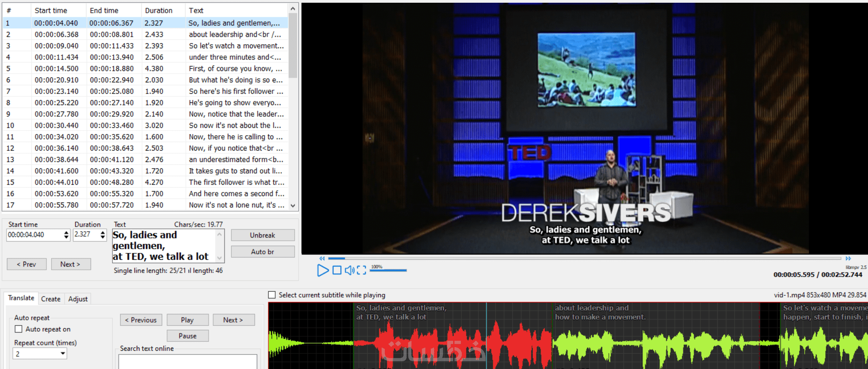Select row "Now it's not a lone nut, it's ..."
The image size is (868, 369).
[146, 205]
